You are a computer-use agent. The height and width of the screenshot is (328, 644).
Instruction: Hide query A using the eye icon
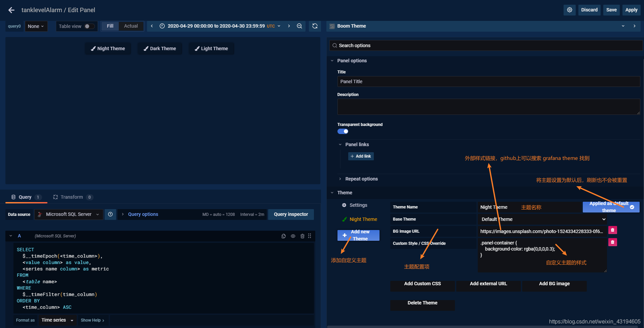click(293, 236)
